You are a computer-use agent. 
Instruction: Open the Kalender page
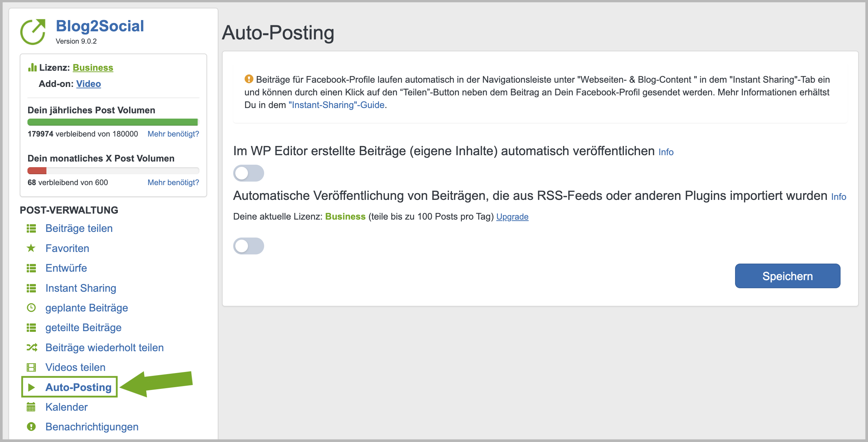point(66,407)
